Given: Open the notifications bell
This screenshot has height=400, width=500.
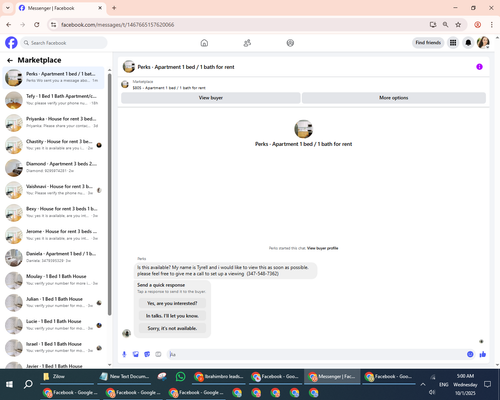Looking at the screenshot, I should 468,43.
